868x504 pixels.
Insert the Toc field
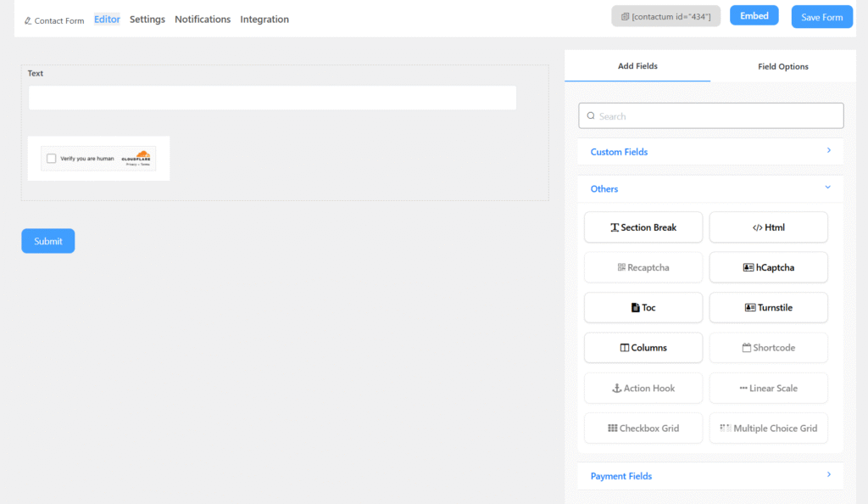(643, 307)
